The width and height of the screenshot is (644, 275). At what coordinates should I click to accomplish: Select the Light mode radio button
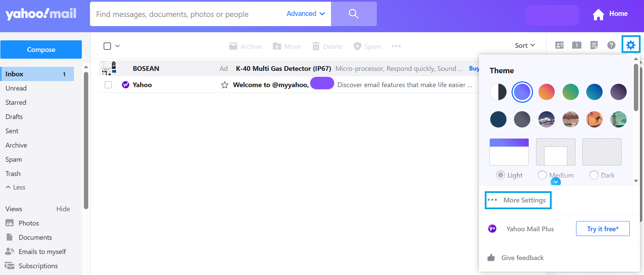pyautogui.click(x=500, y=175)
